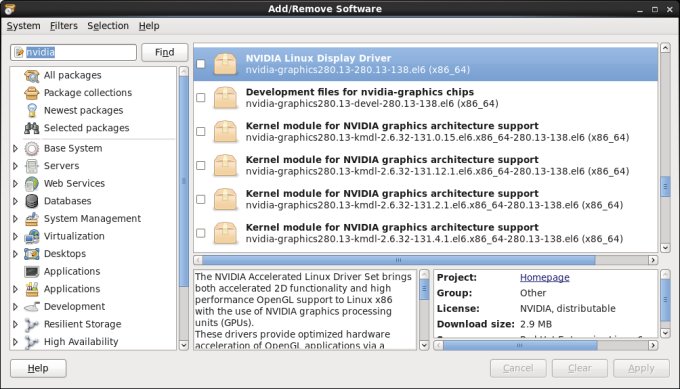The height and width of the screenshot is (389, 680).
Task: Click package icon of kmdl-2.6.32-131.12.1 kernel module
Action: click(226, 165)
